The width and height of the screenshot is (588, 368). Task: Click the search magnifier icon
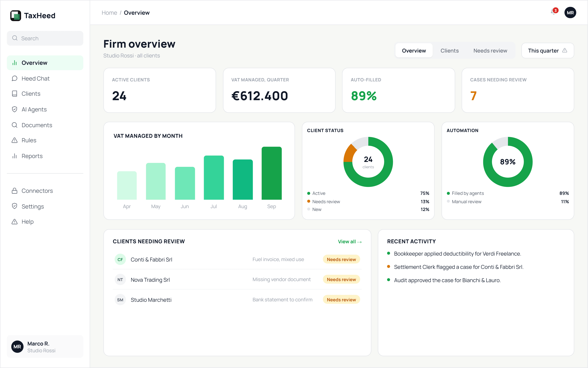[x=15, y=38]
